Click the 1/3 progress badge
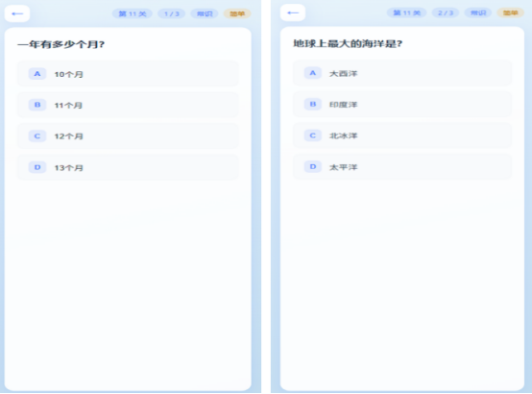This screenshot has width=532, height=394. pos(171,13)
